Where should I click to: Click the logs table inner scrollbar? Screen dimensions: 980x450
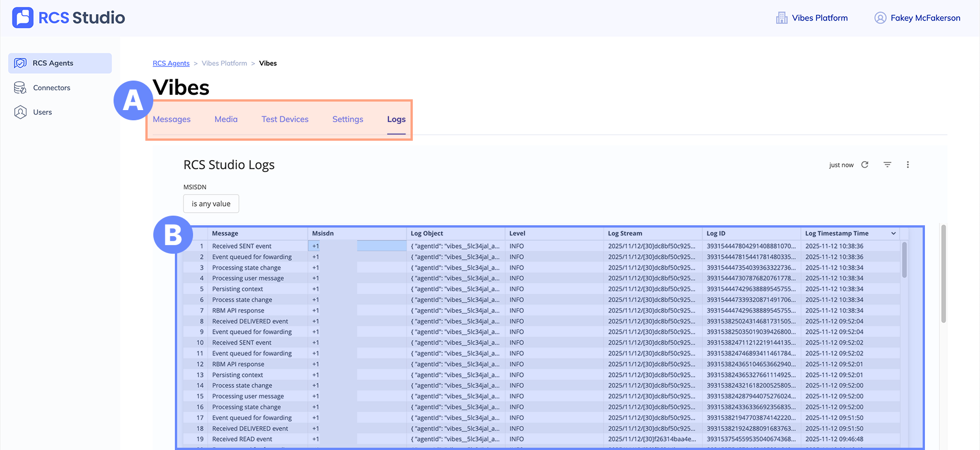[x=904, y=260]
